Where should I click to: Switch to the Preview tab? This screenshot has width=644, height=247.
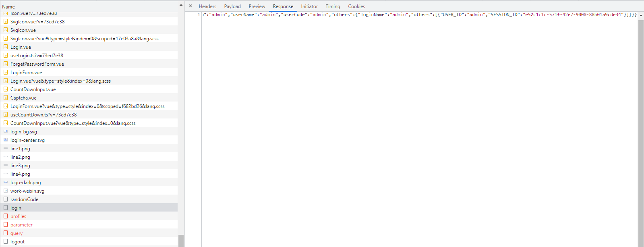click(257, 6)
